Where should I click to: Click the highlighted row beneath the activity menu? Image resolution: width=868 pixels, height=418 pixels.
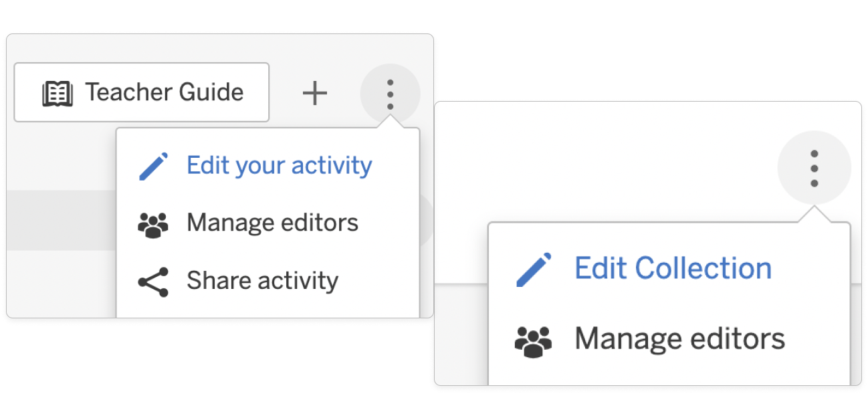click(60, 221)
